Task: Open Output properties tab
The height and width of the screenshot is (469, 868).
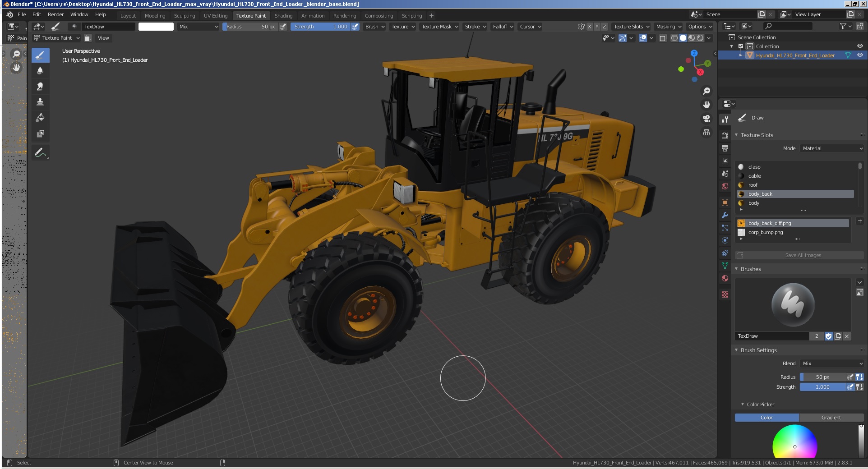Action: coord(725,148)
